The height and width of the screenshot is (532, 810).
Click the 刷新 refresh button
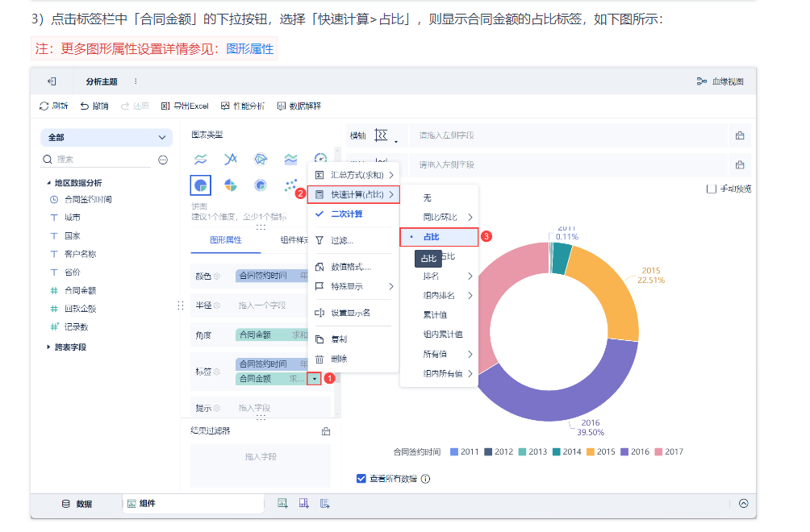click(x=54, y=106)
